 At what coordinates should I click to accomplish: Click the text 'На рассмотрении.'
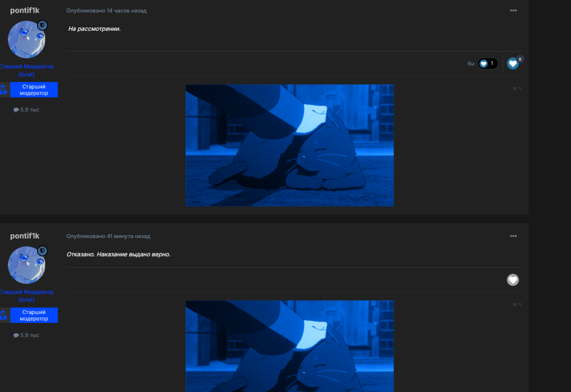(94, 29)
